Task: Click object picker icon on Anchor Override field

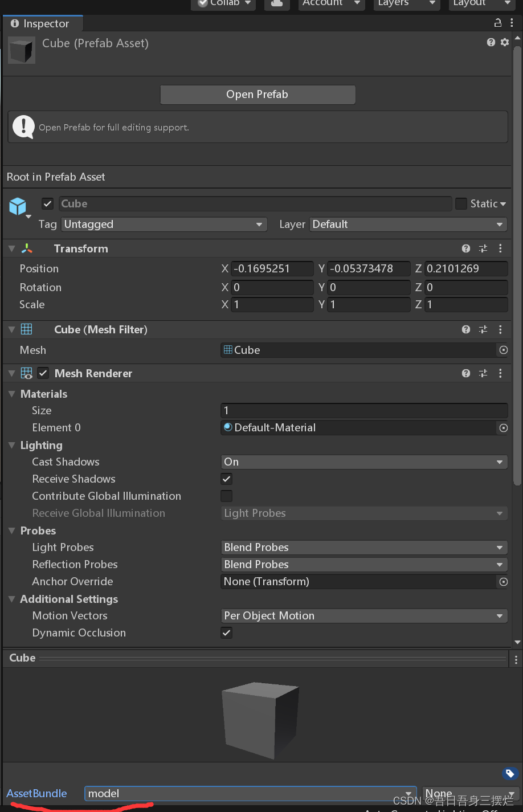Action: (503, 581)
